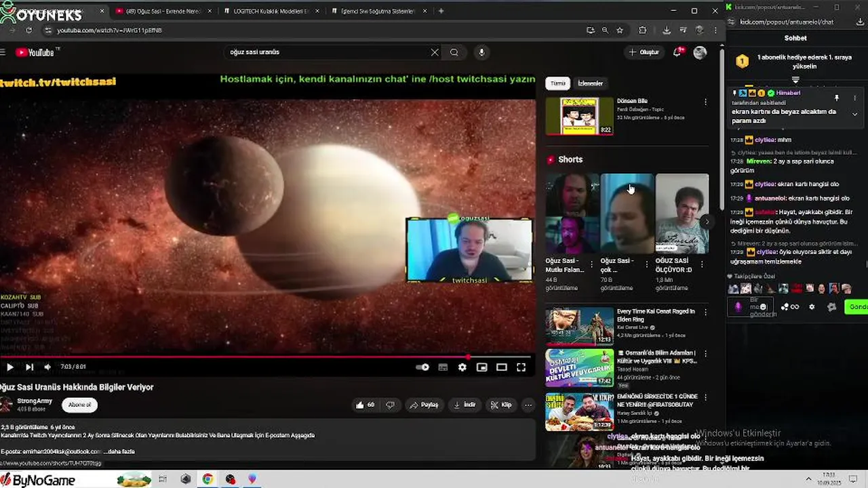This screenshot has height=488, width=868.
Task: Click the Paylaş share button
Action: coord(424,405)
